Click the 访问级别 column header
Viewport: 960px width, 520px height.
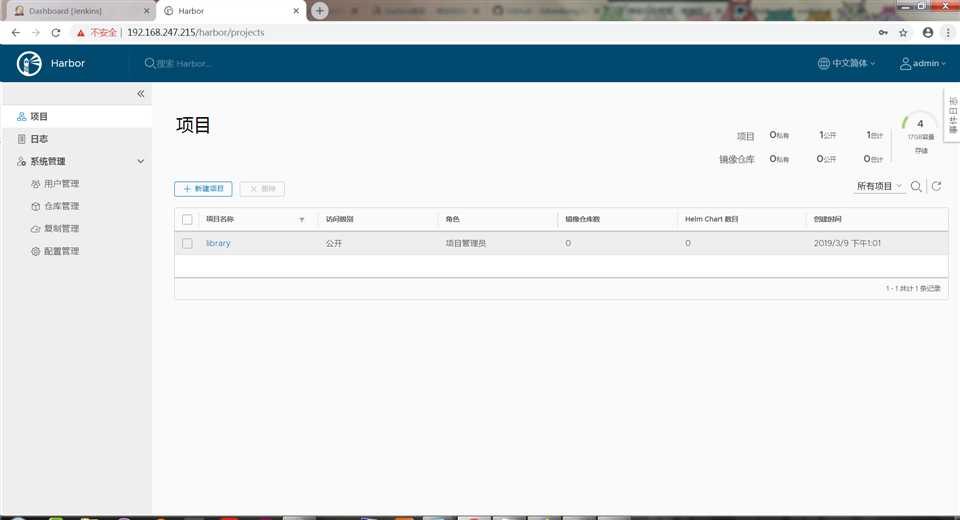339,219
